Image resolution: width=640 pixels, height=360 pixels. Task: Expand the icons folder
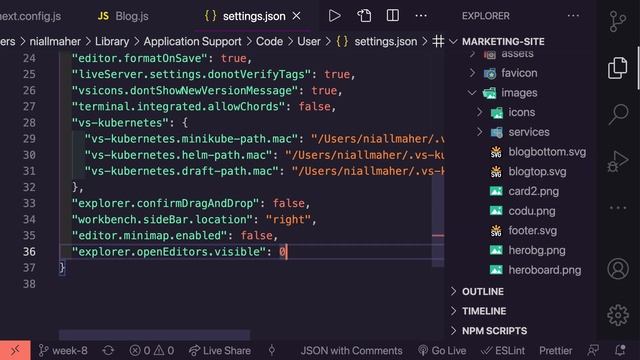coord(521,112)
